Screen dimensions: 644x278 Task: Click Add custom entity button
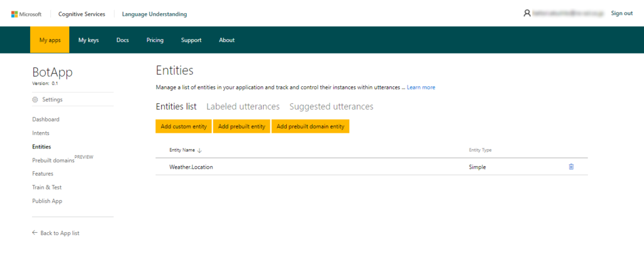(184, 126)
